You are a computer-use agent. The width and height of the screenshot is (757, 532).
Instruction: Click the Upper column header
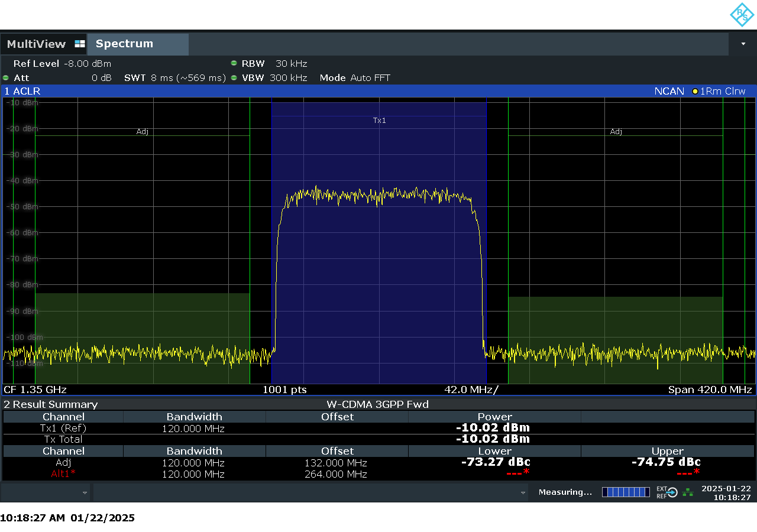[667, 451]
